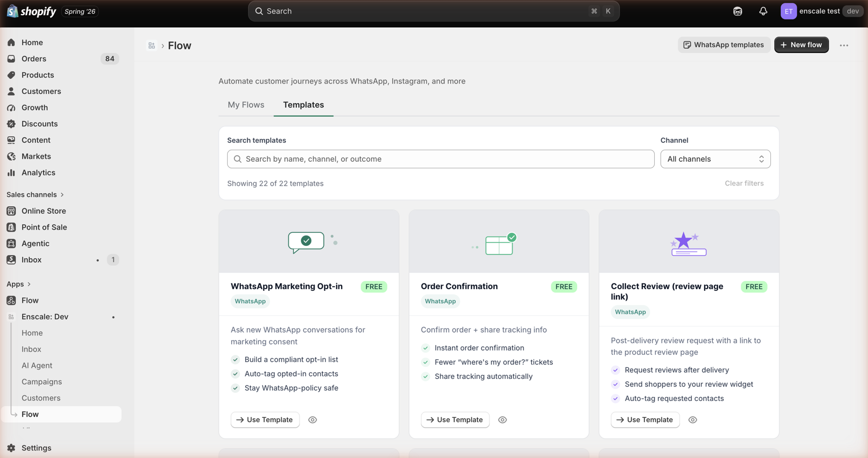This screenshot has height=458, width=868.
Task: Click the Analytics bar chart icon
Action: 11,173
